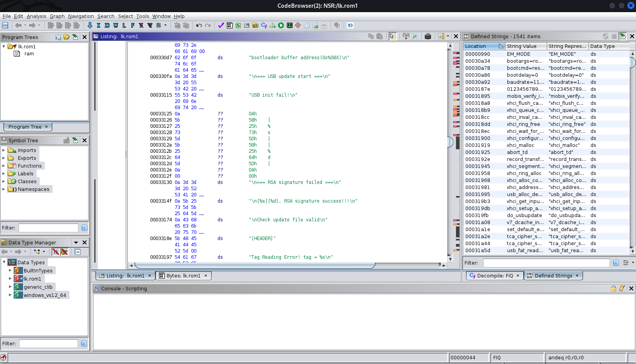Take a Listing snapshot with the camera icon
636x364 pixels.
tap(428, 36)
